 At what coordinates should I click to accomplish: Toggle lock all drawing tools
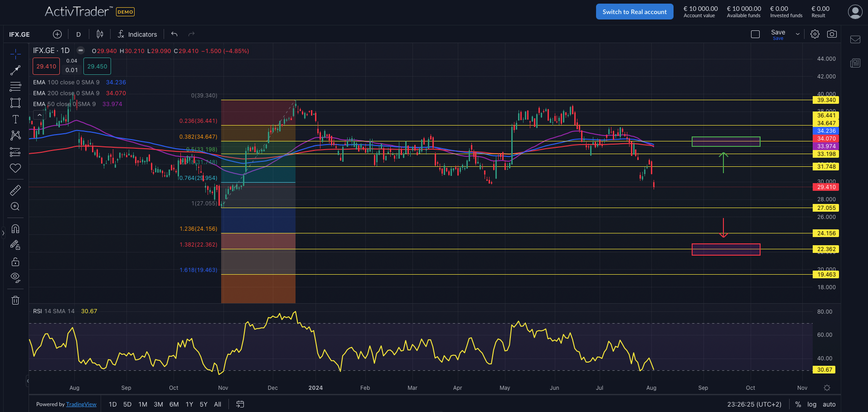click(15, 262)
